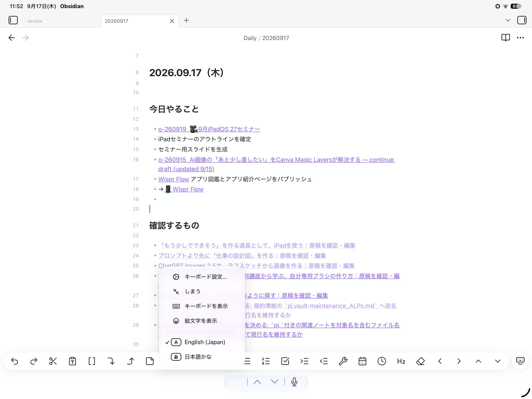Image resolution: width=532 pixels, height=399 pixels.
Task: Switch to reading view with the book icon
Action: (x=506, y=38)
